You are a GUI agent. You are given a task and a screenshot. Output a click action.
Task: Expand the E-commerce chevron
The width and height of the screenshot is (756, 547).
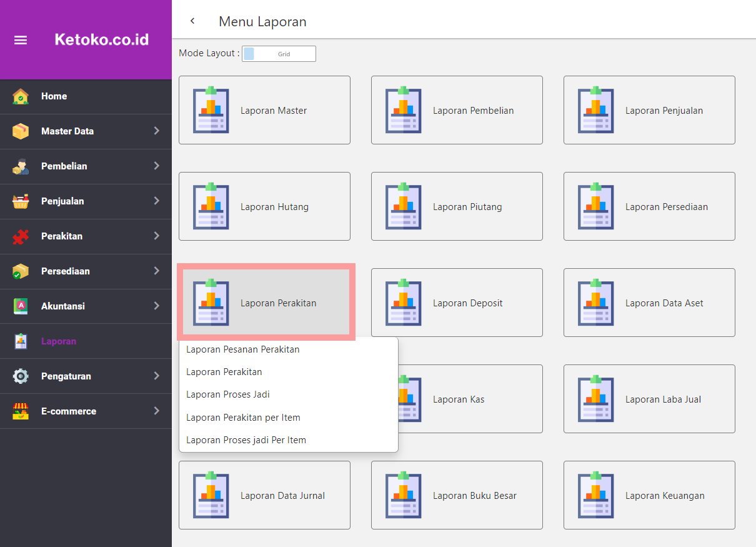pos(156,411)
